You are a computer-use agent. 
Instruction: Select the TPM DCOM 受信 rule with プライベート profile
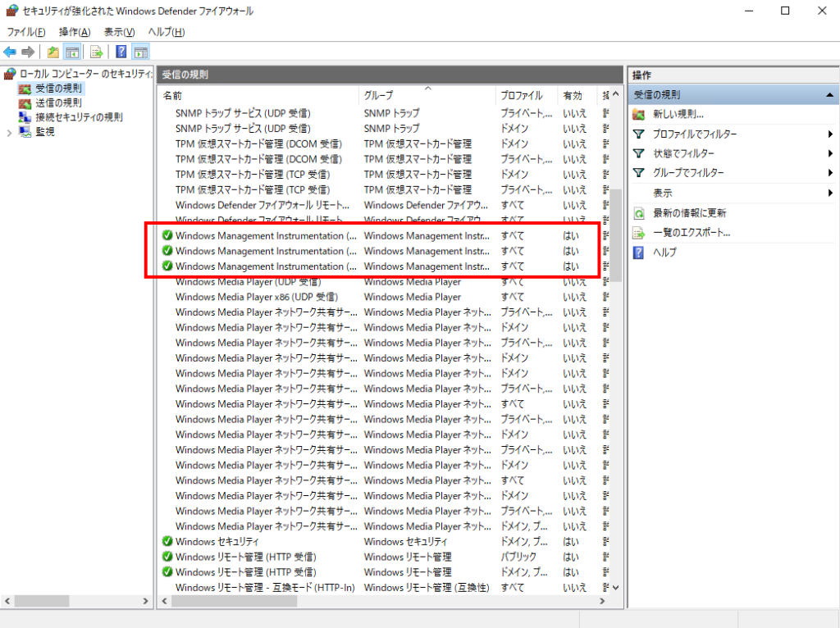[258, 159]
